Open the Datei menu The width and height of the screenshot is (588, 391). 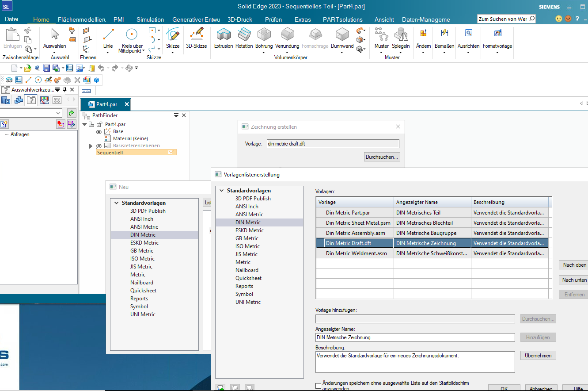[12, 19]
